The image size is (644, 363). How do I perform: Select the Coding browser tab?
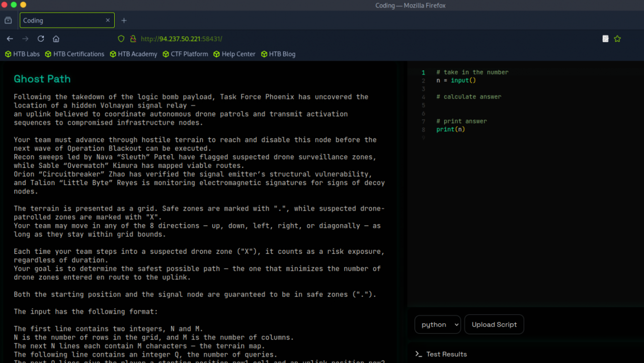pyautogui.click(x=67, y=21)
